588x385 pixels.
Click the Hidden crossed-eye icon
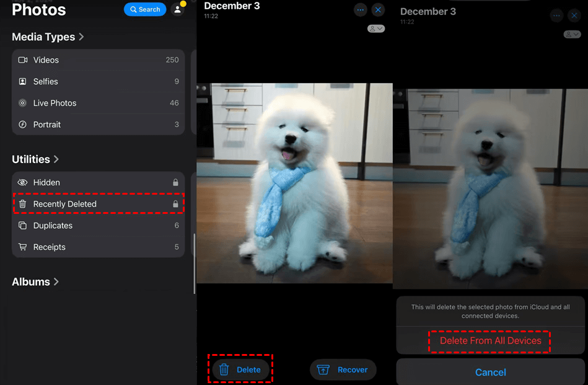coord(22,182)
